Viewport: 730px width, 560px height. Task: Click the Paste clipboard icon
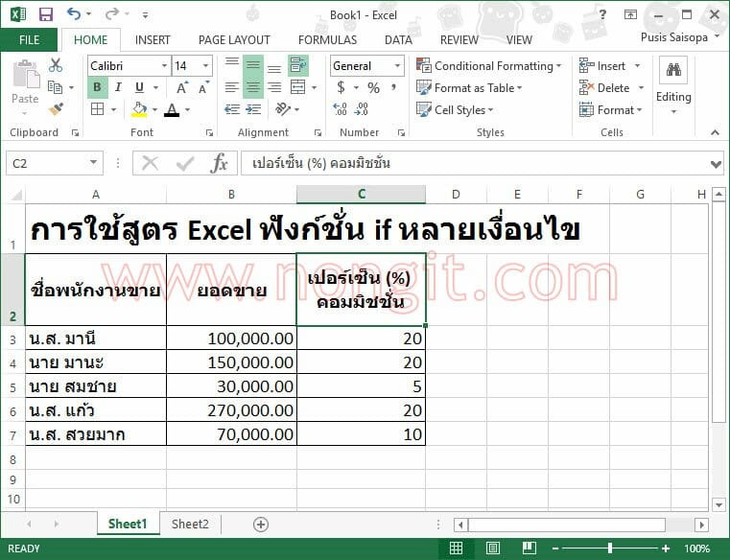pyautogui.click(x=25, y=75)
